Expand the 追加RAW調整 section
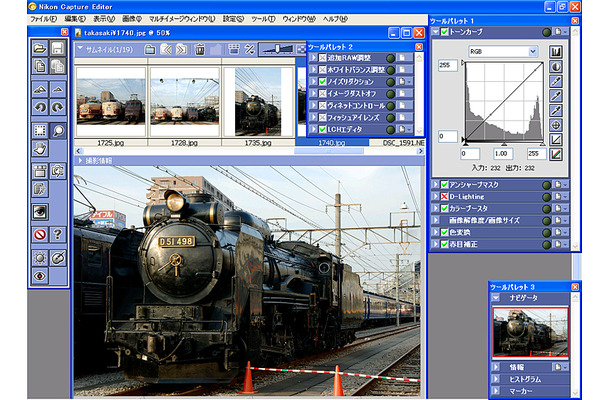The height and width of the screenshot is (400, 610). (x=314, y=58)
